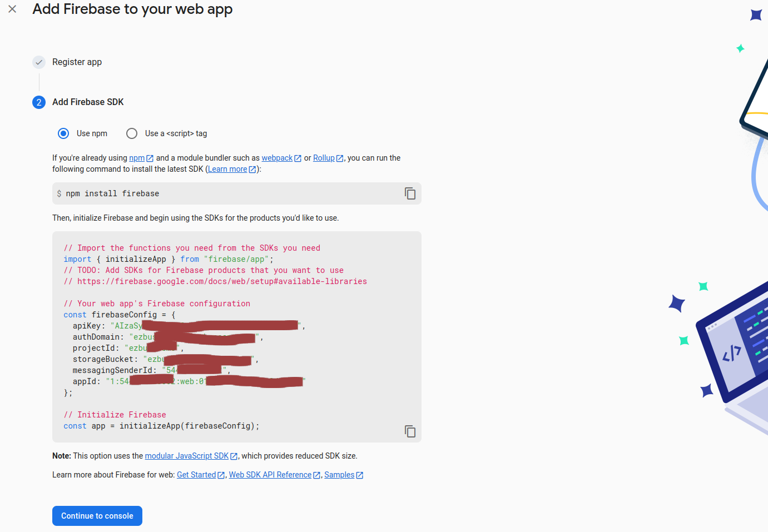768x532 pixels.
Task: Open webpack link via its external-link icon
Action: tap(298, 158)
